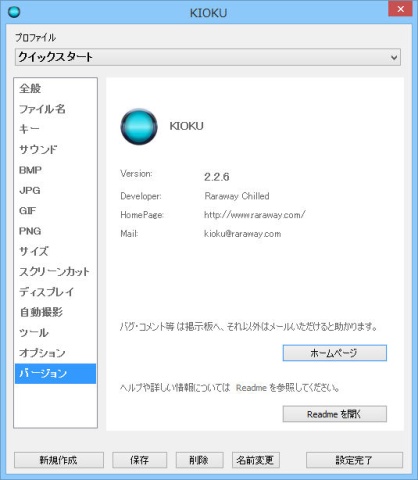Click the KIOKU name beside the logo
This screenshot has height=480, width=418.
[x=187, y=126]
